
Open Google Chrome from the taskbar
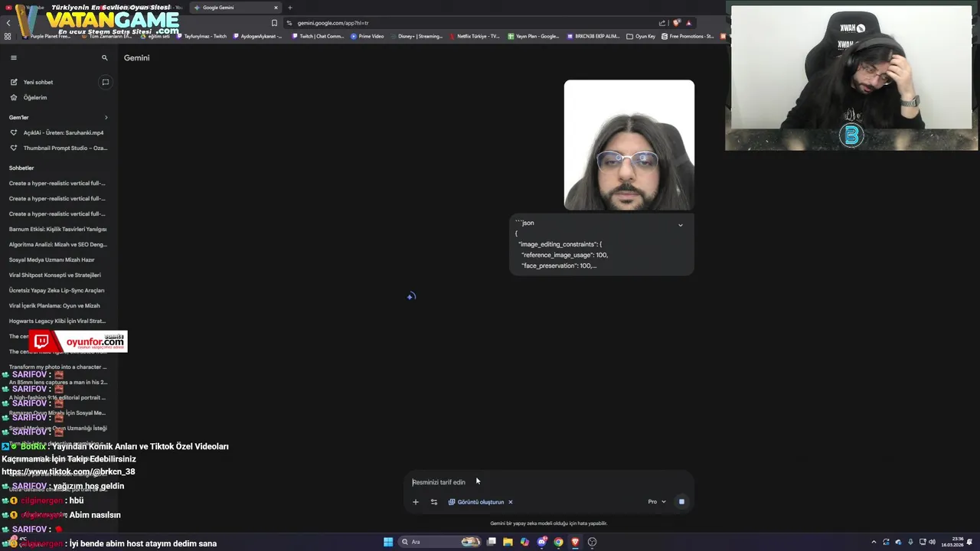coord(558,542)
